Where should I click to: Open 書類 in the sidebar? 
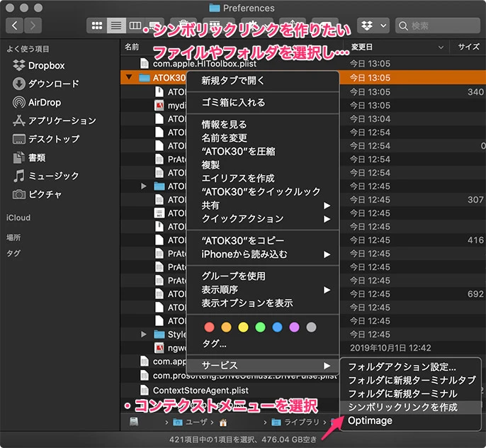(x=29, y=157)
